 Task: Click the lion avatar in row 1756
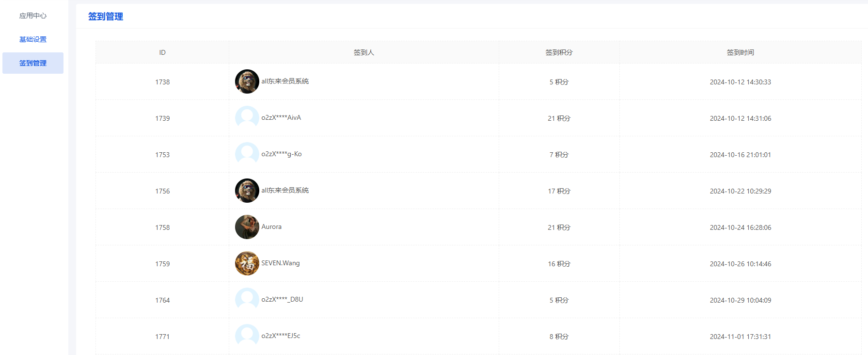(247, 191)
